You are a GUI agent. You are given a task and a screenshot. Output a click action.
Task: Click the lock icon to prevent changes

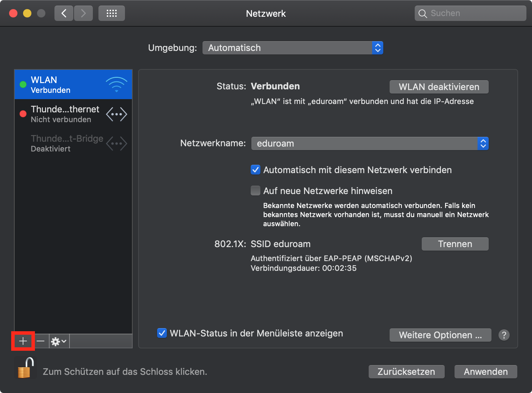point(26,368)
